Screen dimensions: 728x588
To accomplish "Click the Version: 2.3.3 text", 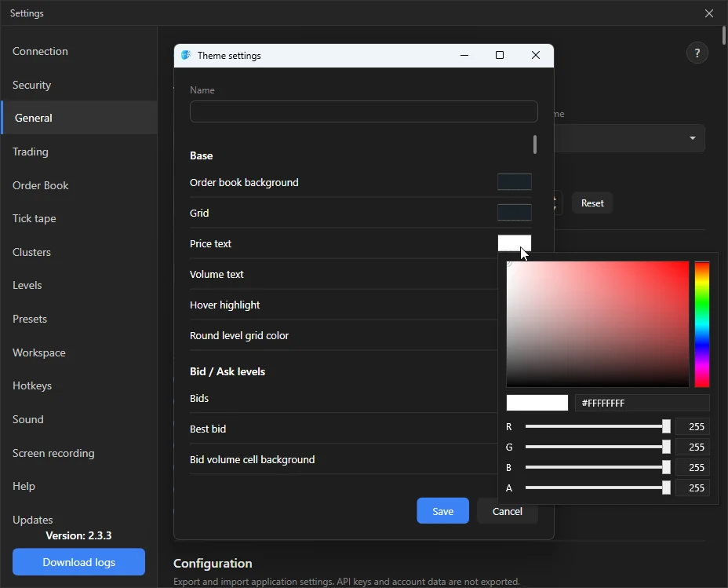I will tap(78, 535).
